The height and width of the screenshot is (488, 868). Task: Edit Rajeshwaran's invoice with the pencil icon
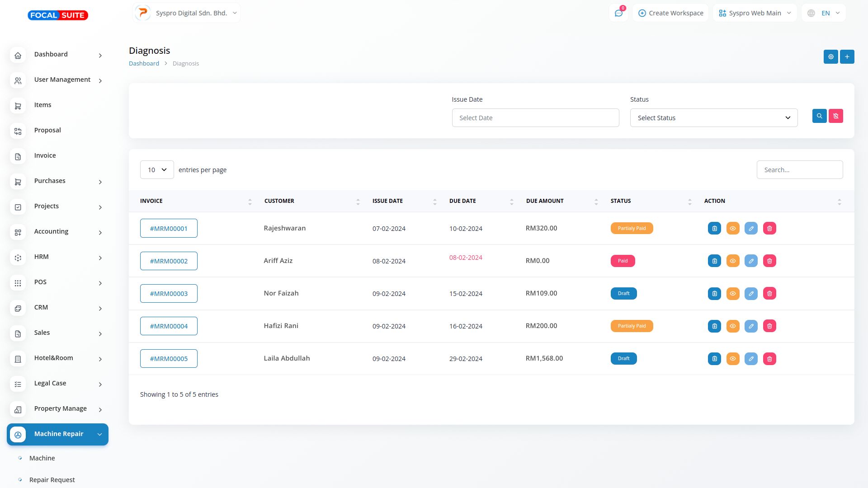pyautogui.click(x=751, y=229)
